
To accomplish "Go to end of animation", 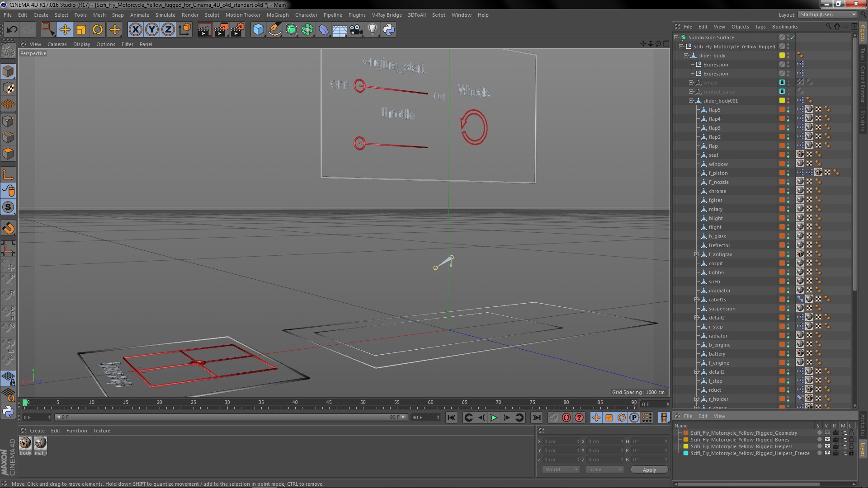I will tap(536, 418).
